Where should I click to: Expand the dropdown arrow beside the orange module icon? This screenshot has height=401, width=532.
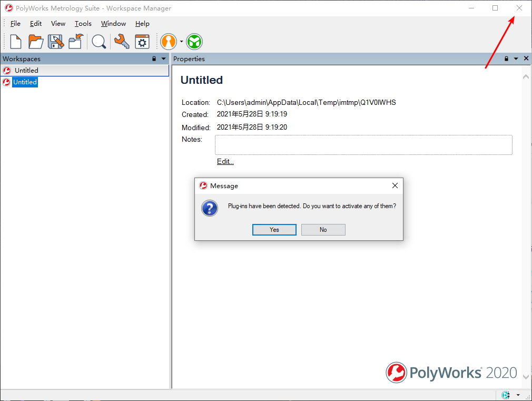182,42
